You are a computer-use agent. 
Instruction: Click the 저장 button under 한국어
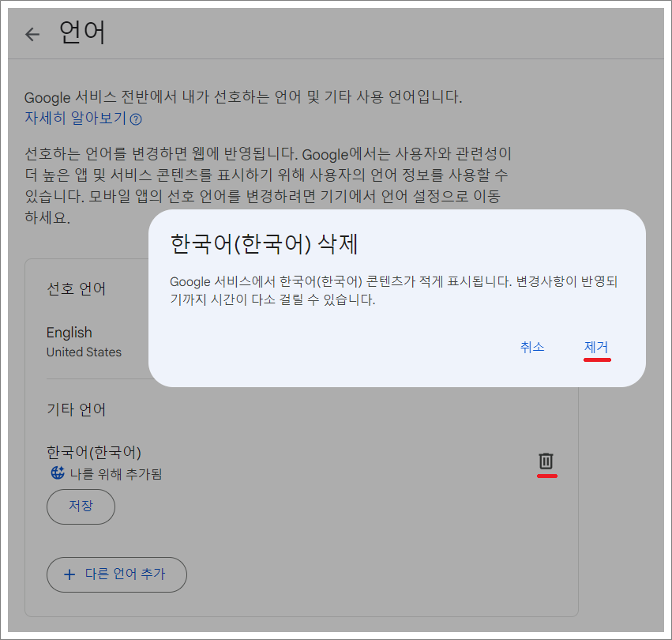pos(81,506)
